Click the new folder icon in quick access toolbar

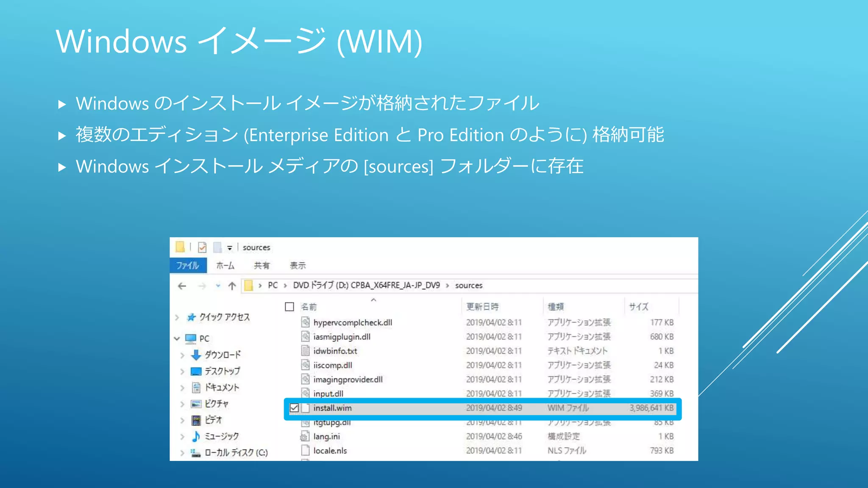pos(217,247)
